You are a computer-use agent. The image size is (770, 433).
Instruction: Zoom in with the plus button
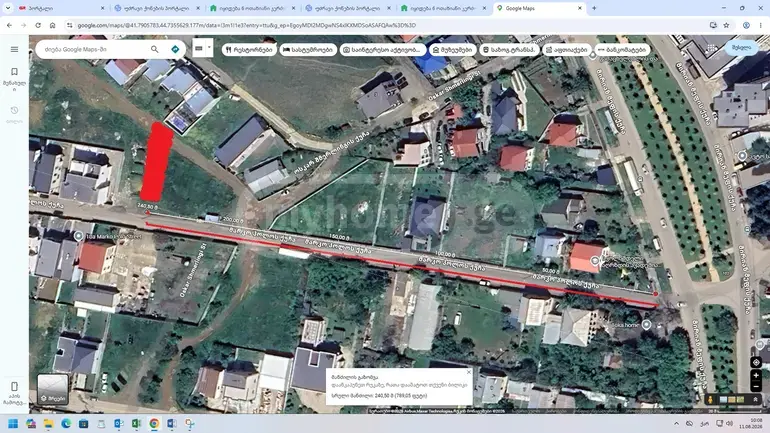coord(756,376)
